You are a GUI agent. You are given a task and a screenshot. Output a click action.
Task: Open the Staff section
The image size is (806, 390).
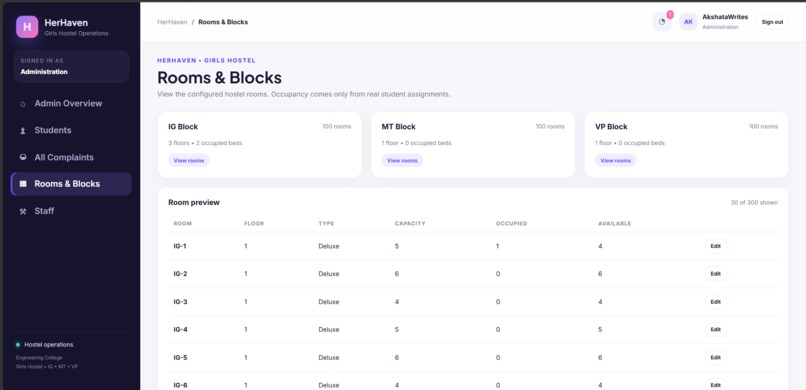click(x=71, y=211)
